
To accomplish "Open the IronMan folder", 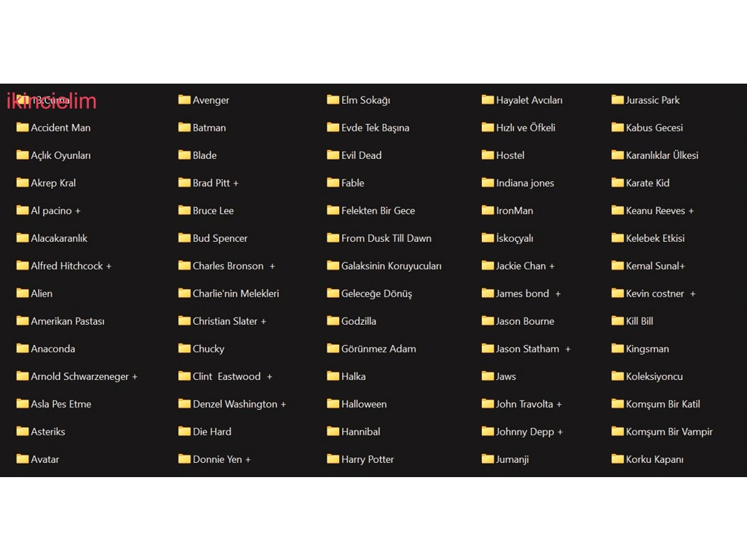I will tap(514, 211).
